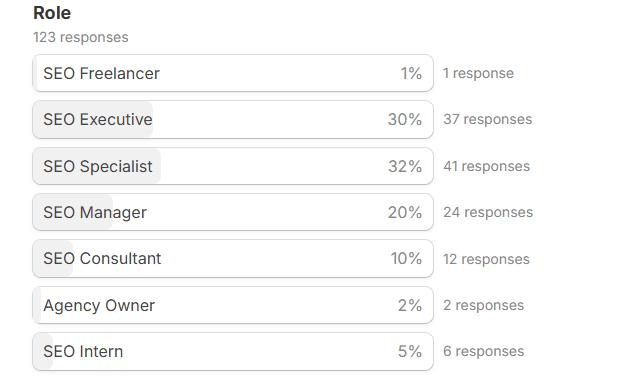Click the 32% value in SEO Specialist bar
The image size is (641, 391).
[x=405, y=166]
